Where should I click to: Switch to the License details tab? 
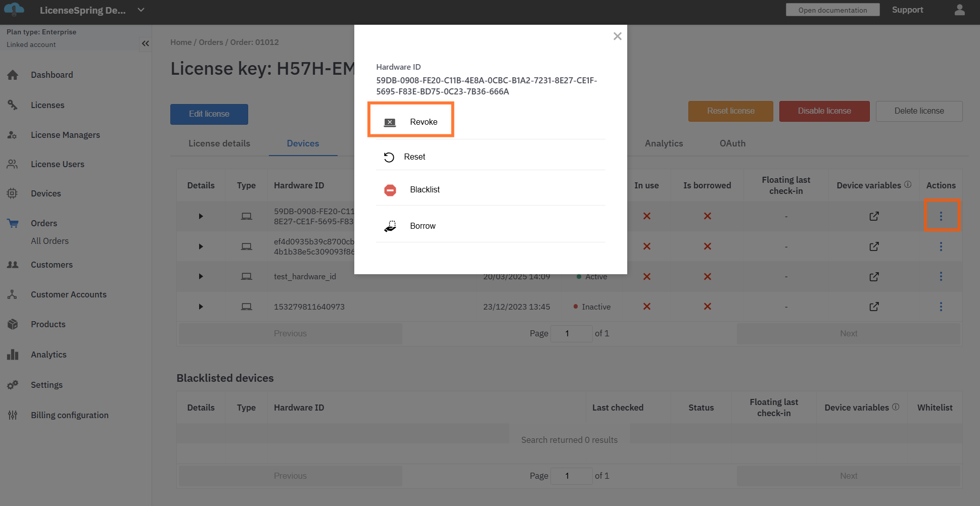click(219, 143)
